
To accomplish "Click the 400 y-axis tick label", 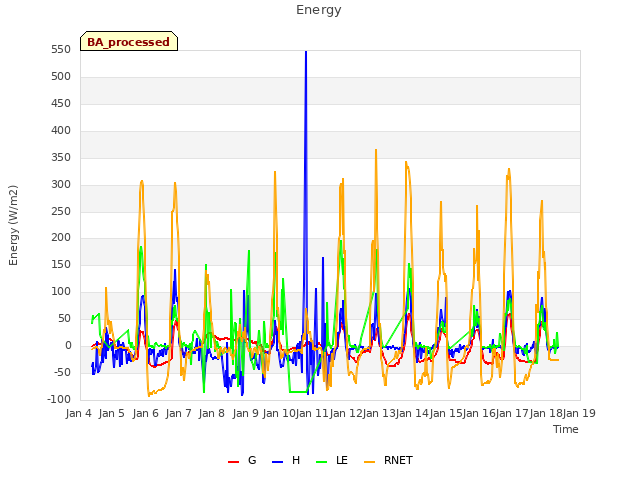I will pos(61,131).
